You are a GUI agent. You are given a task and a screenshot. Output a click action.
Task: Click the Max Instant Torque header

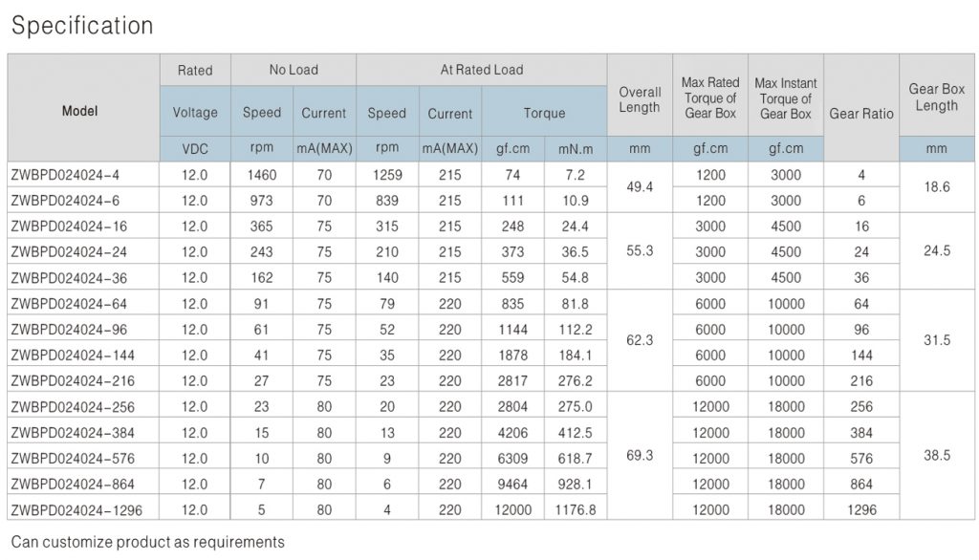click(785, 98)
